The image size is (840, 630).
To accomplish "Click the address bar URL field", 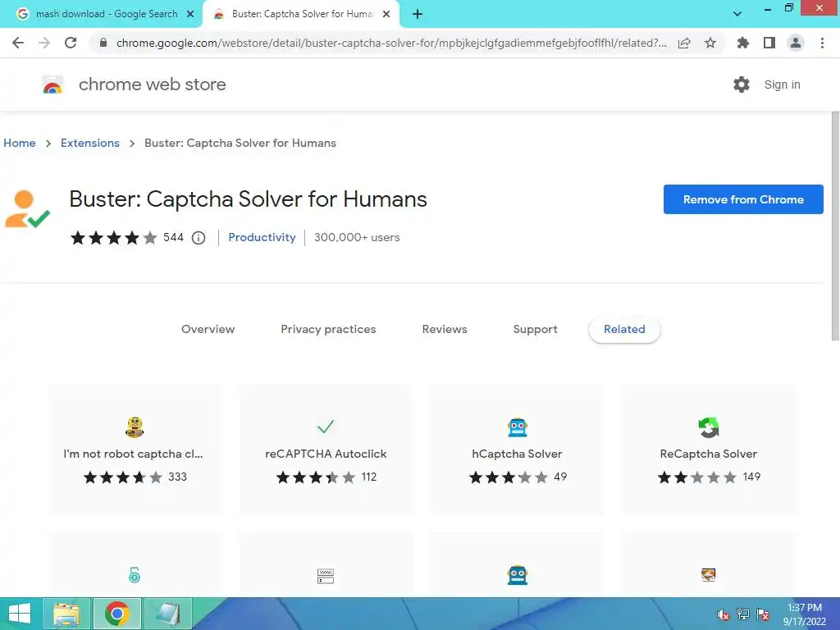I will 391,43.
